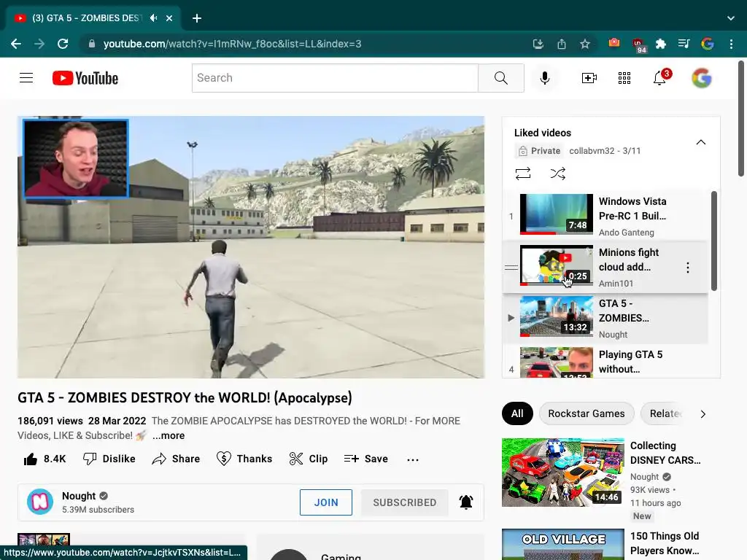Click the JOIN membership button
Screen dimensions: 747x560
[x=326, y=502]
